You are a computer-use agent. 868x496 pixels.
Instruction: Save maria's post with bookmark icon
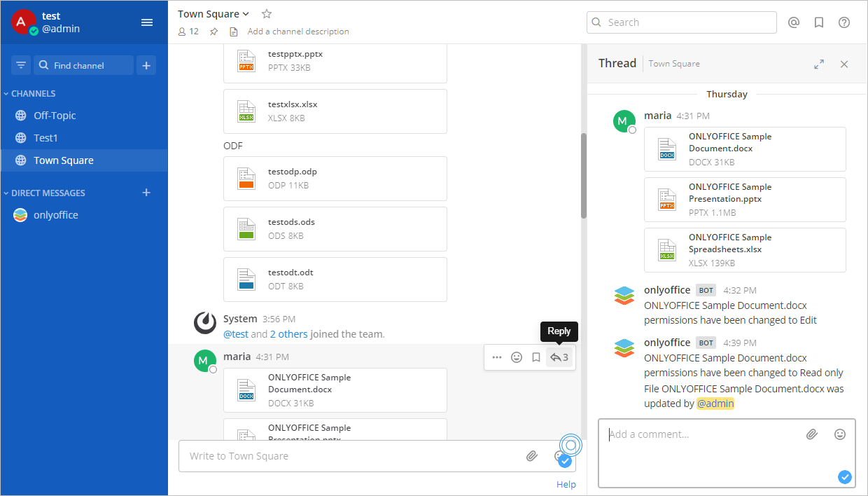[536, 357]
